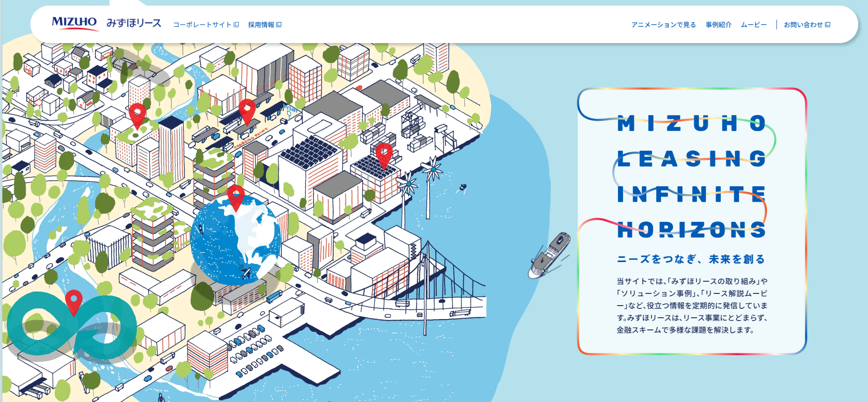Image resolution: width=868 pixels, height=402 pixels.
Task: Open the ムービー menu item
Action: coord(753,25)
